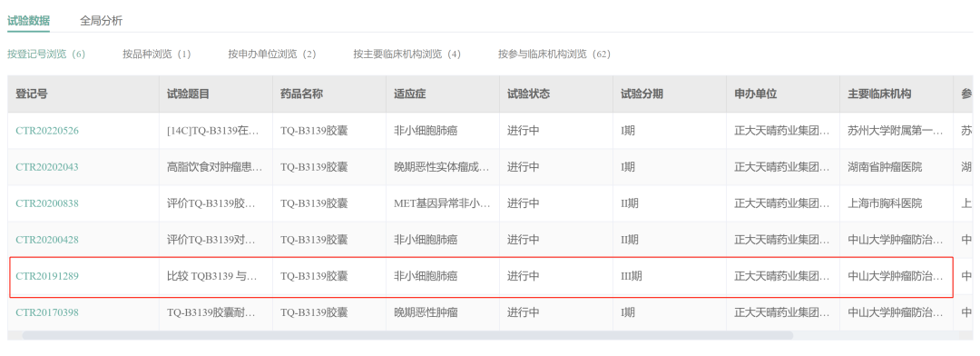Click 中山大学肿瘤防治 in row CTR20191289
This screenshot has height=356, width=980.
tap(896, 276)
